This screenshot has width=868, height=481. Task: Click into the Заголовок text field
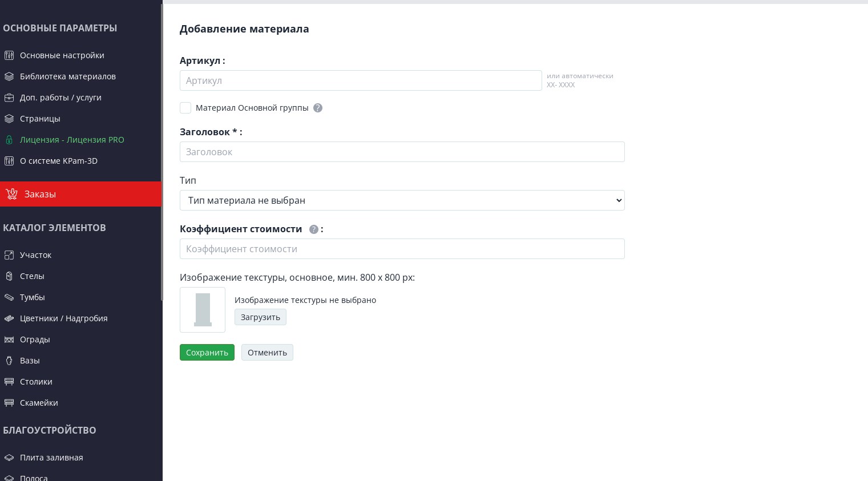tap(402, 152)
